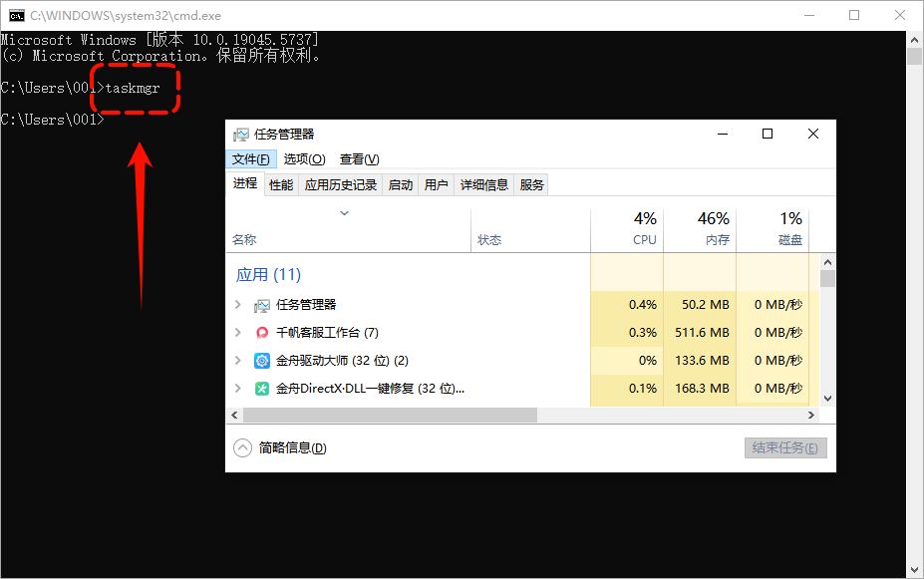Screen dimensions: 924x579
Task: Click the last C:\Users\001> prompt in cmd
Action: [x=52, y=120]
